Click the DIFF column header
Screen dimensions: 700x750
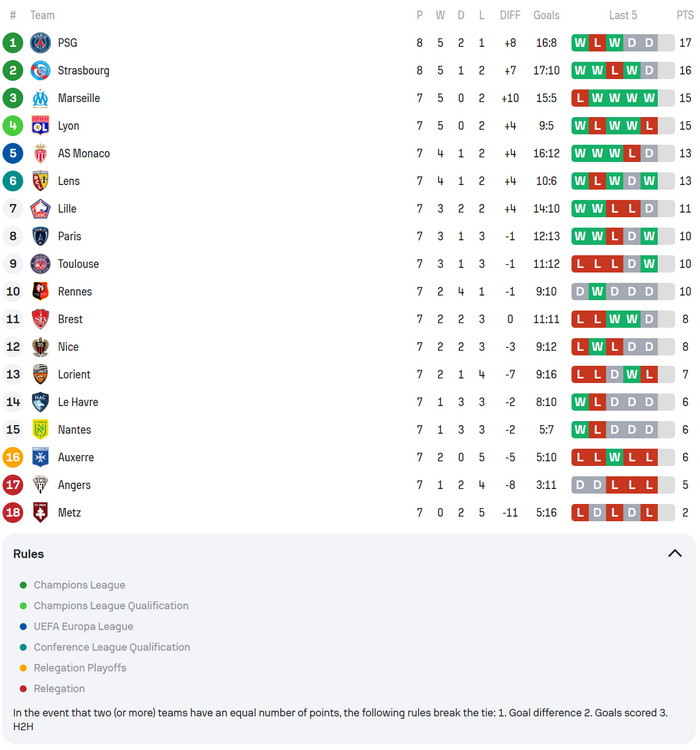coord(510,15)
